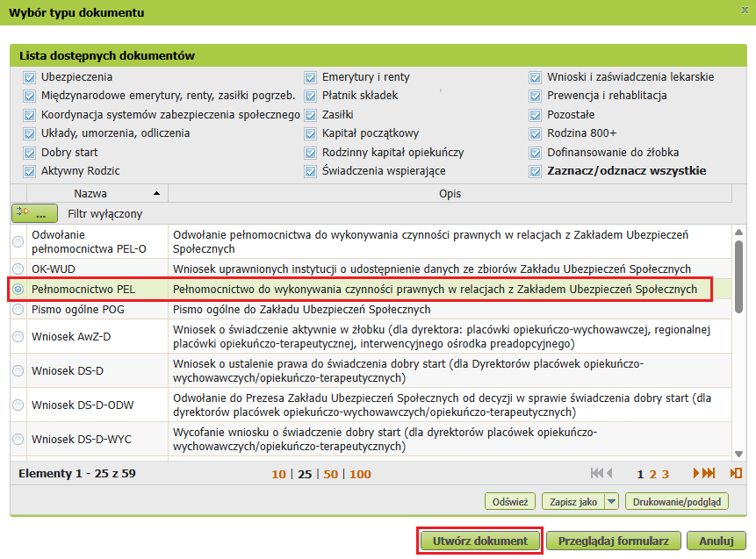Show 100 elements per page

pyautogui.click(x=360, y=474)
